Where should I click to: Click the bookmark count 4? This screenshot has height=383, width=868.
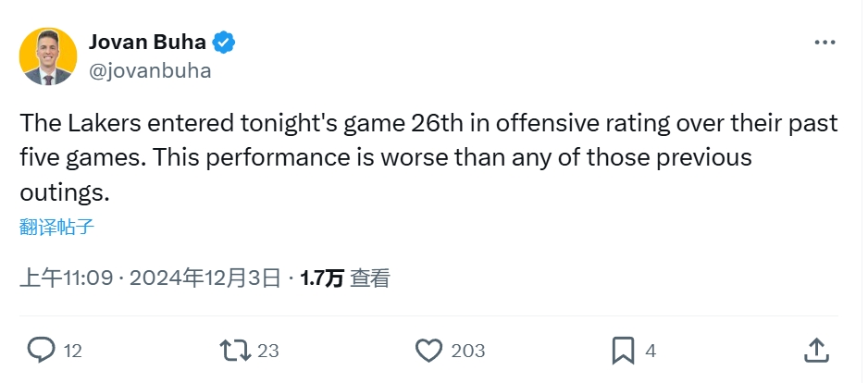point(651,351)
